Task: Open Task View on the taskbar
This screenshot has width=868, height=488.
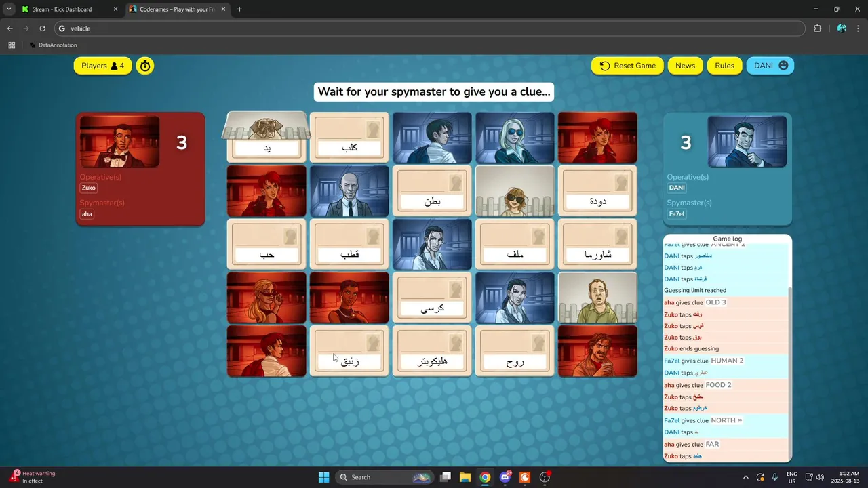Action: (x=446, y=477)
